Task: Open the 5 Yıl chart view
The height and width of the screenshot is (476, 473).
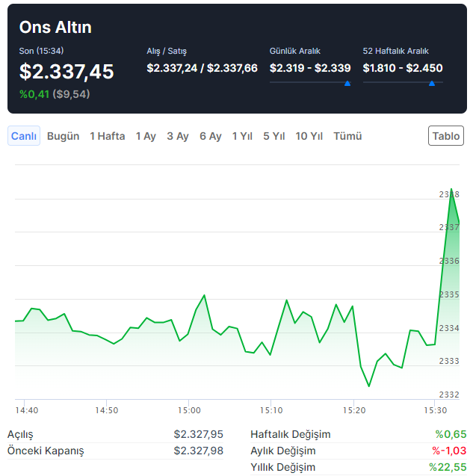Action: [274, 136]
